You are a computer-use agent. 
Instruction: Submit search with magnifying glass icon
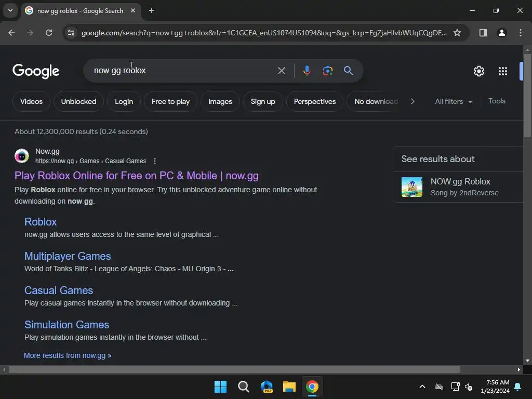348,71
